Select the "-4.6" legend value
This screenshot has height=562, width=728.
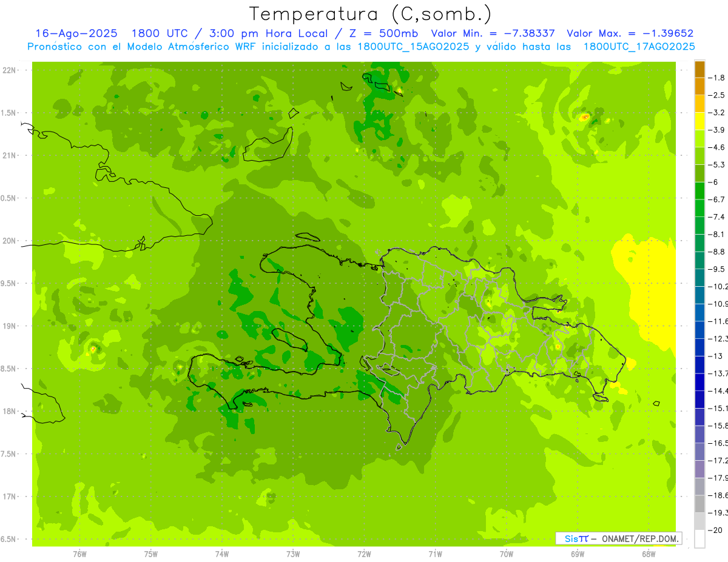717,147
